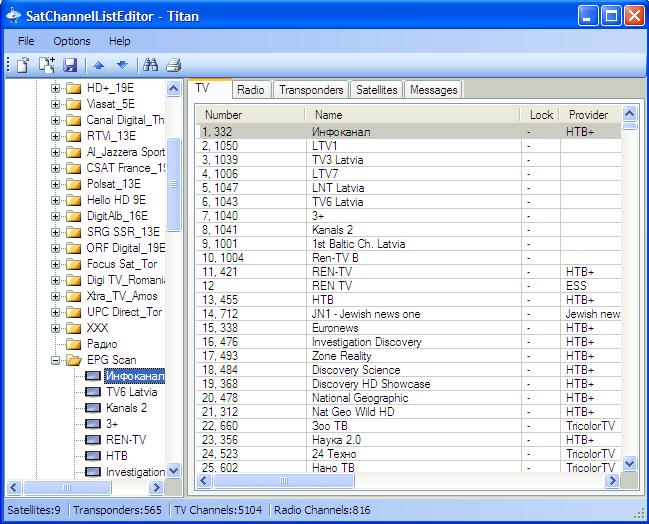Select the Investigation item in the tree

click(135, 472)
